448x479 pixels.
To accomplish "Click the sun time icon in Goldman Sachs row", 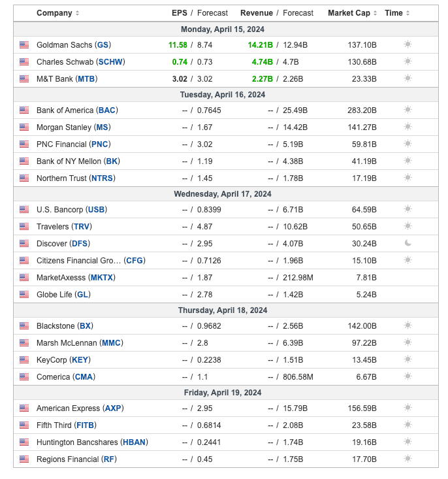I will click(x=408, y=44).
